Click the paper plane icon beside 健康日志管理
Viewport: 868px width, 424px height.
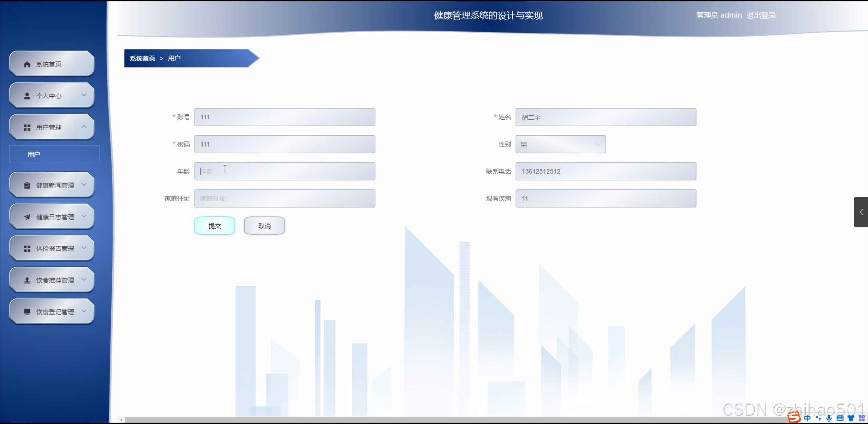tap(27, 217)
